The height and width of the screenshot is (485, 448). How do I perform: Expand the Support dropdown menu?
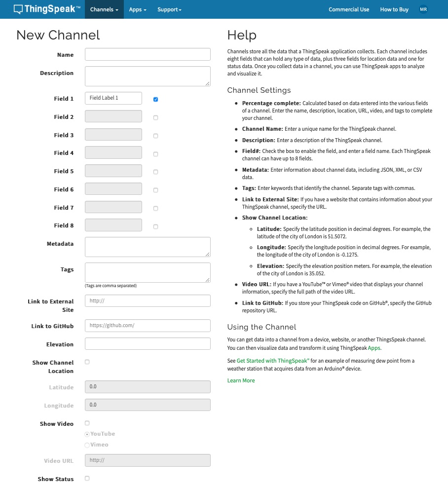[x=169, y=9]
